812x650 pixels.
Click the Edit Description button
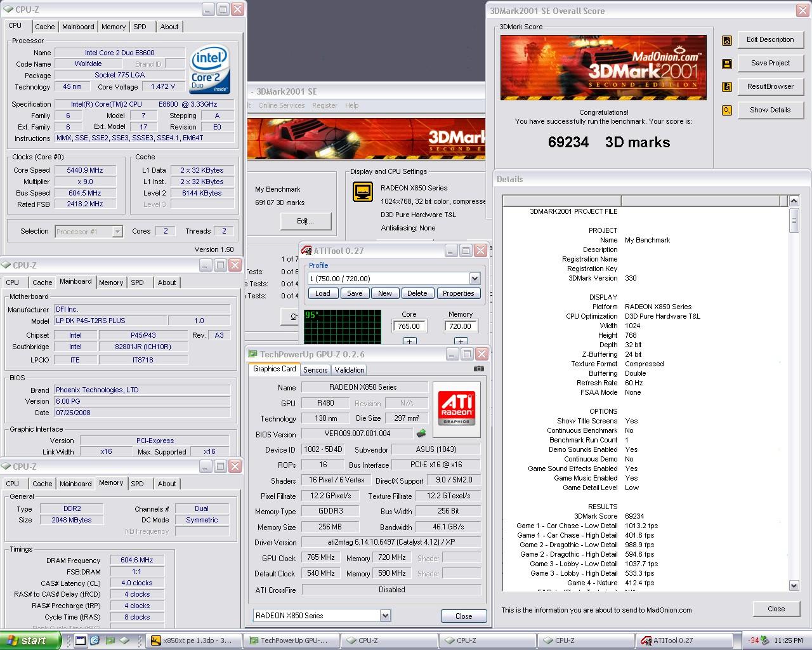770,39
